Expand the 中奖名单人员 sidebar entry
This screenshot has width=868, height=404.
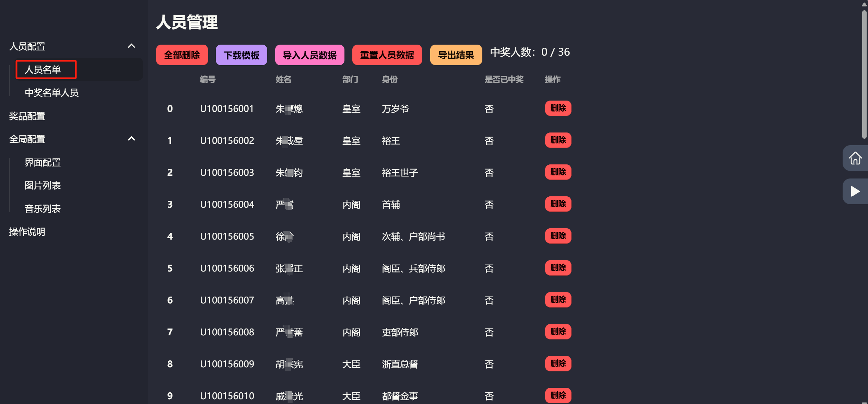pyautogui.click(x=51, y=92)
